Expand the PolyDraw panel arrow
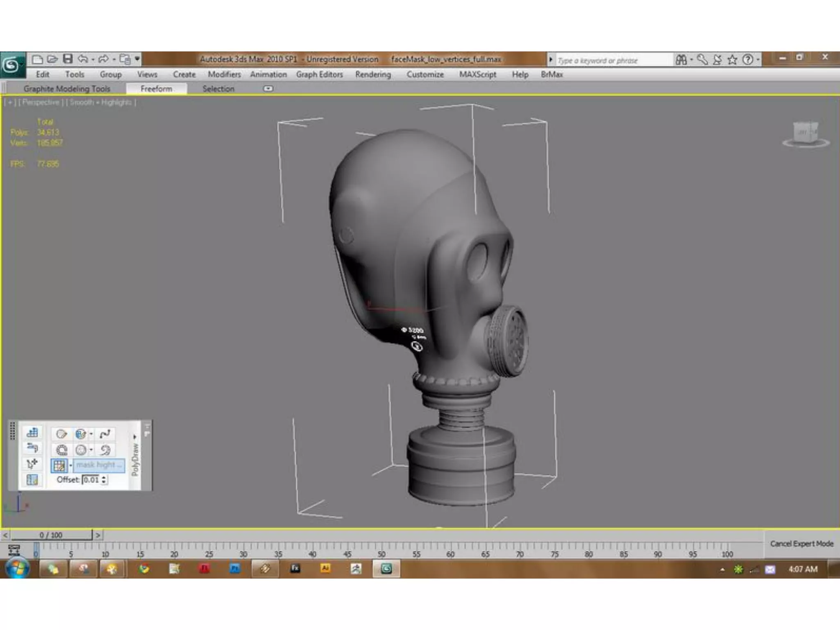Viewport: 840px width, 630px height. click(135, 437)
